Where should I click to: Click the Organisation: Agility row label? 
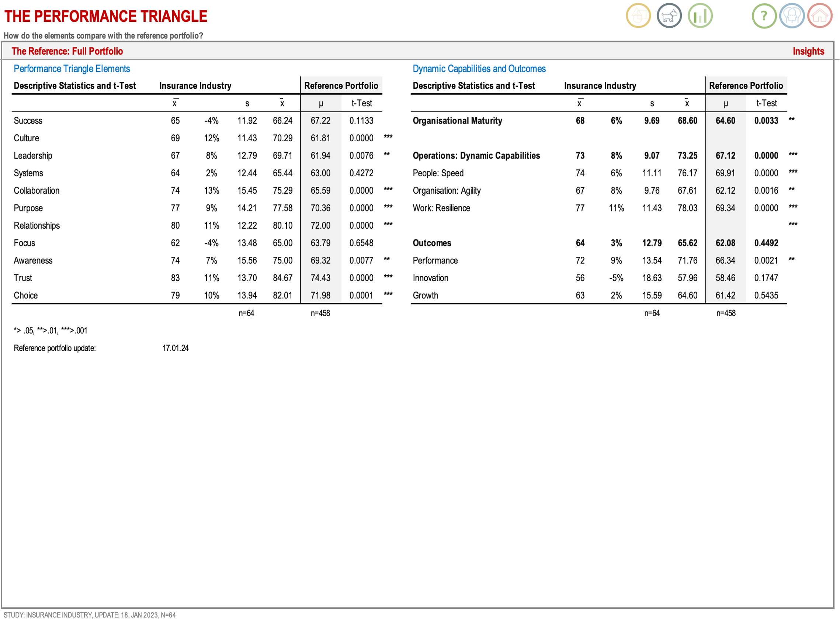click(x=447, y=191)
